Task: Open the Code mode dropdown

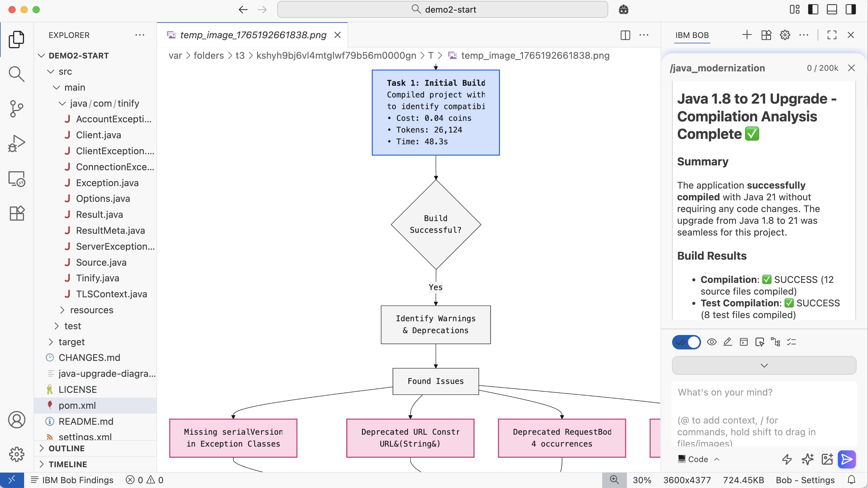Action: tap(698, 459)
